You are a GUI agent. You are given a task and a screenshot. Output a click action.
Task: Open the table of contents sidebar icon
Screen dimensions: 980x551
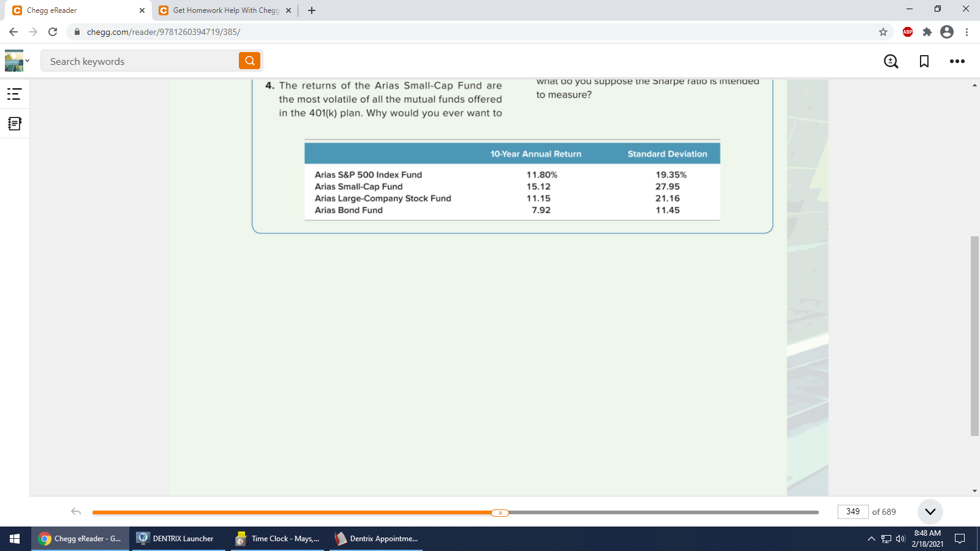pyautogui.click(x=14, y=94)
